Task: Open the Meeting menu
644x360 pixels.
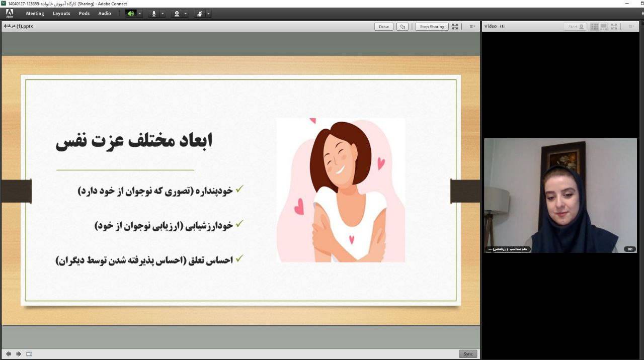Action: 35,14
